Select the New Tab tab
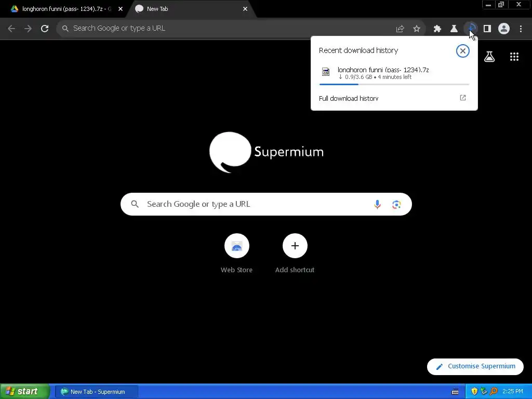This screenshot has width=532, height=399. tap(190, 9)
